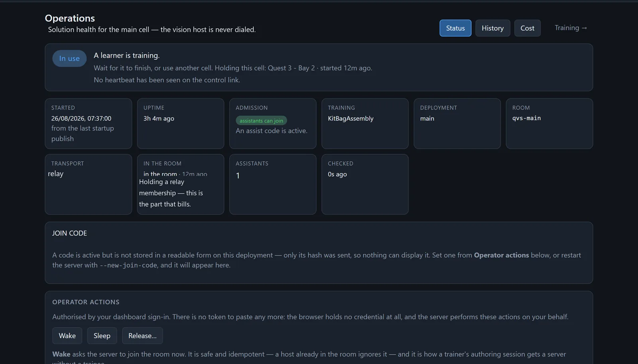Click the room value qvs-main
Viewport: 638px width, 364px height.
[x=526, y=118]
